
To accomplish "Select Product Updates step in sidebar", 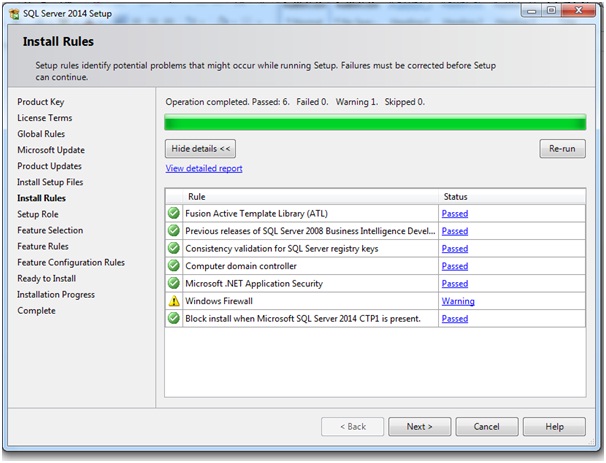I will point(49,166).
